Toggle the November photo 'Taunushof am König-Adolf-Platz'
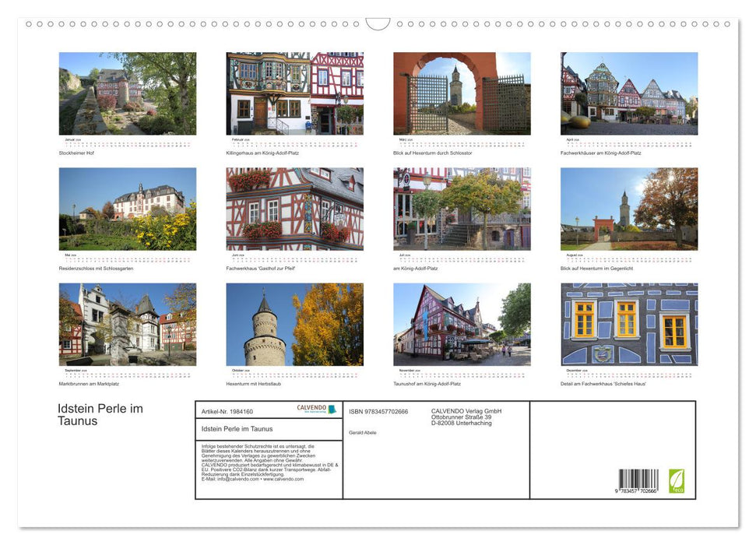 pyautogui.click(x=462, y=324)
